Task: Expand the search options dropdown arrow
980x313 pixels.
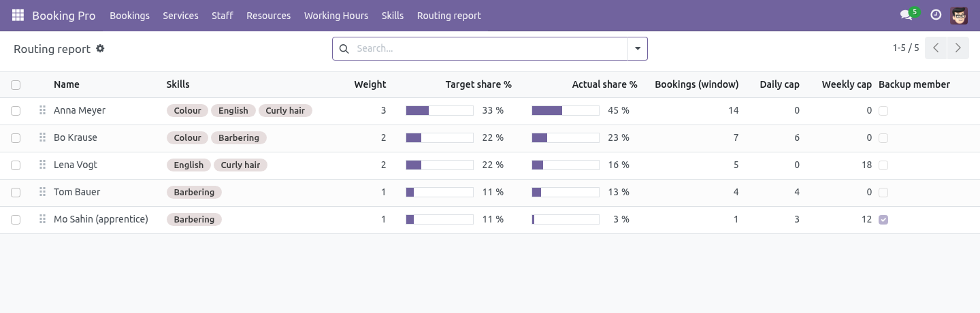Action: click(x=638, y=48)
